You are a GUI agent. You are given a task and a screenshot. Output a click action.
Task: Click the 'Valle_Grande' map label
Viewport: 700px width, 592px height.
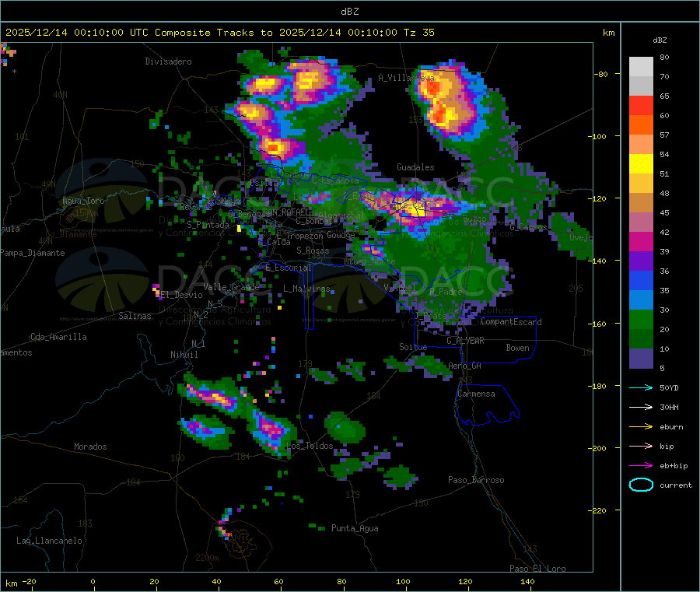231,287
